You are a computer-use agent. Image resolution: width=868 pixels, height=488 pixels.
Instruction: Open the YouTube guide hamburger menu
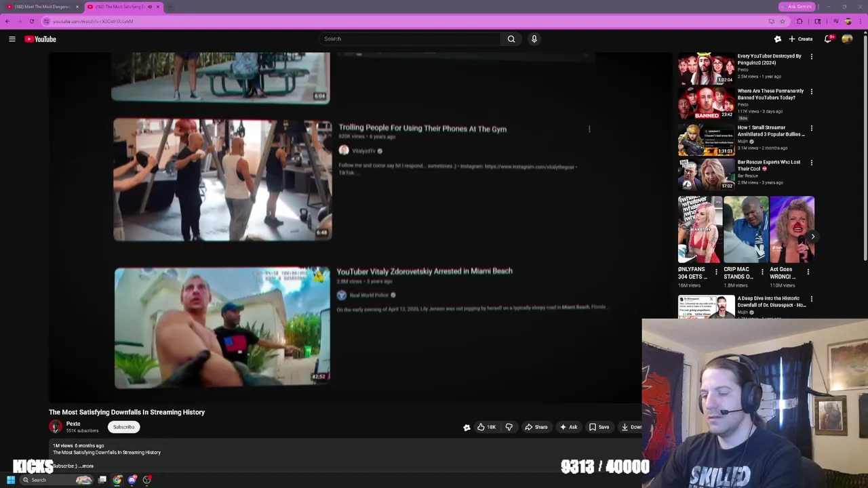(12, 39)
